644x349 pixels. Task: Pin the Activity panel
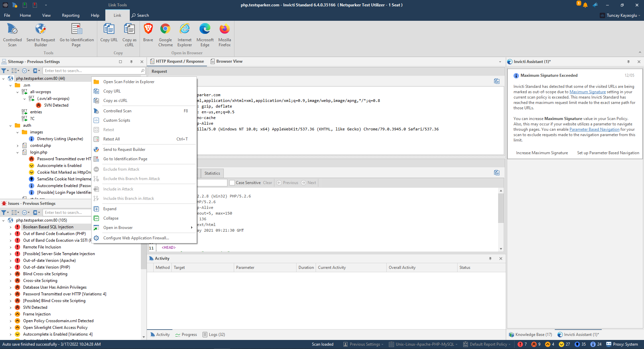[490, 258]
